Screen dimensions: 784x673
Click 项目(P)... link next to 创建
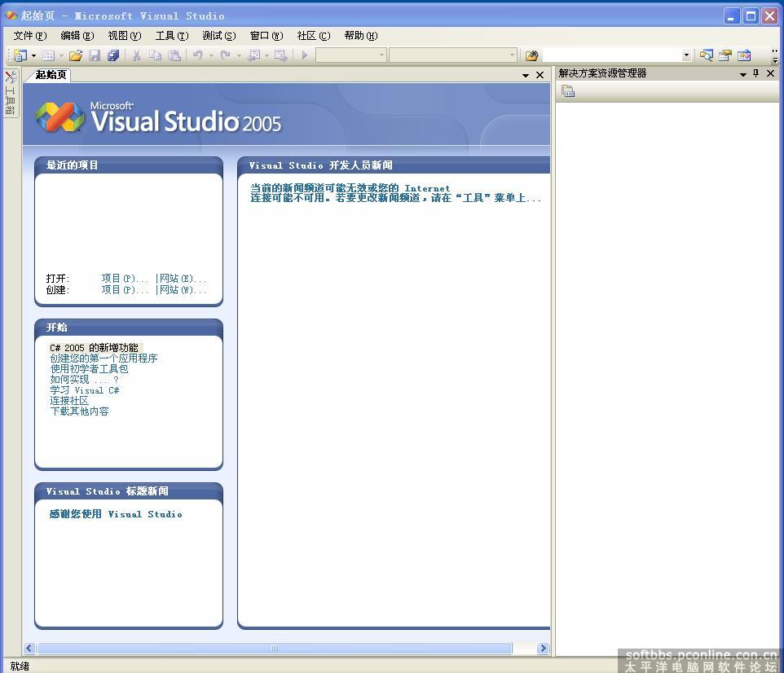125,290
